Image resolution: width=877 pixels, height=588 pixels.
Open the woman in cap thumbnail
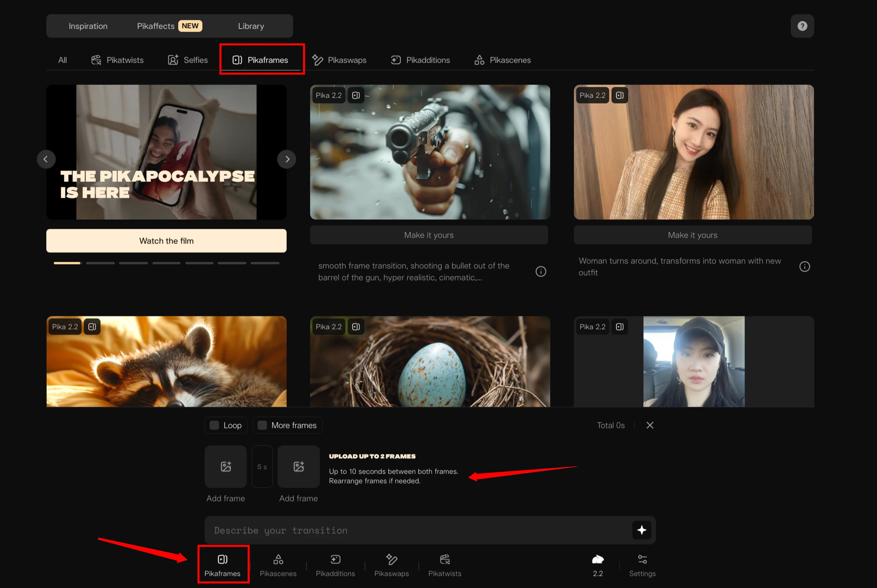[694, 361]
